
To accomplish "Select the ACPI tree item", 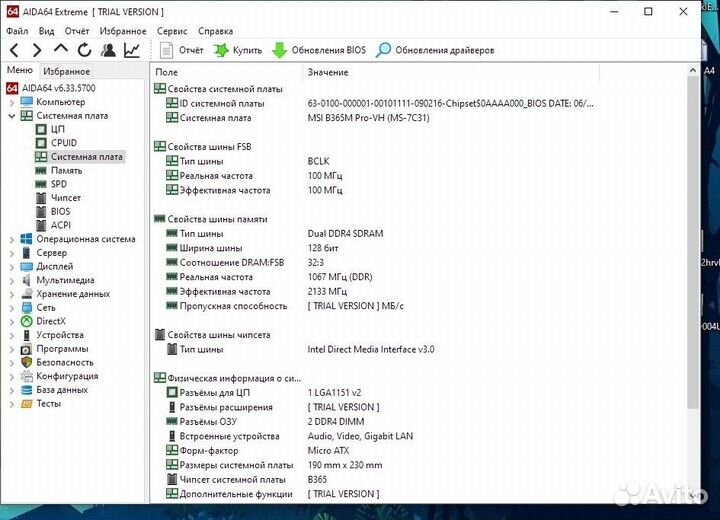I will coord(61,225).
